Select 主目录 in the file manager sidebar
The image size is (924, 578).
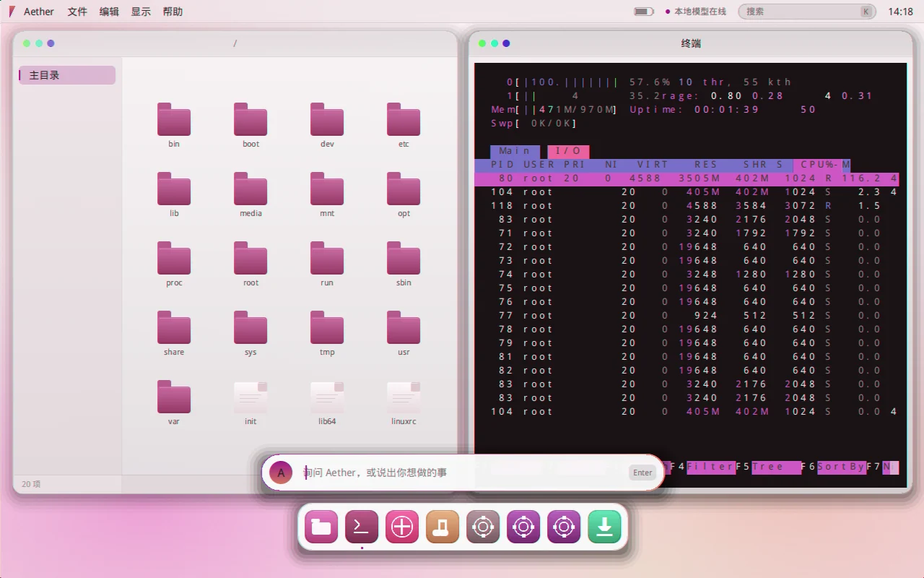point(67,75)
